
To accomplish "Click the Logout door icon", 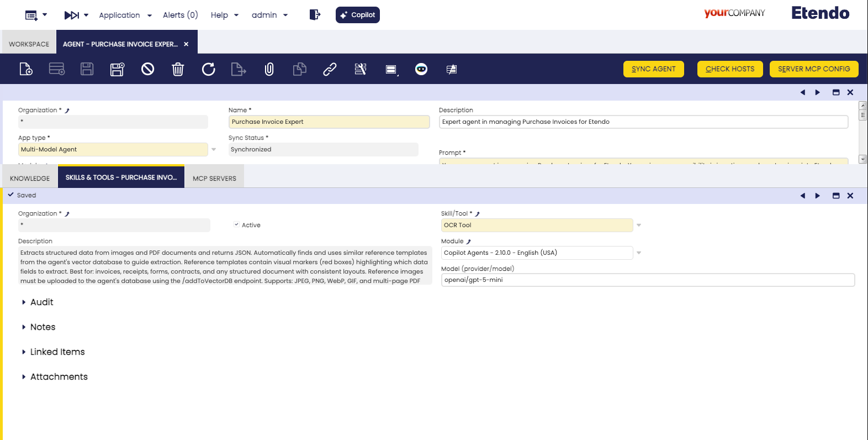I will click(x=315, y=15).
